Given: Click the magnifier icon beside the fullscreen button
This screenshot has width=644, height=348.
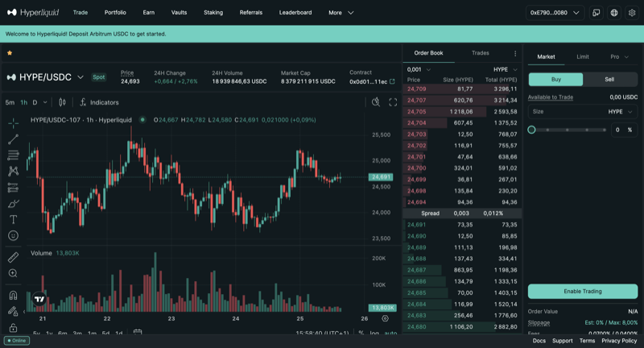Looking at the screenshot, I should [375, 102].
